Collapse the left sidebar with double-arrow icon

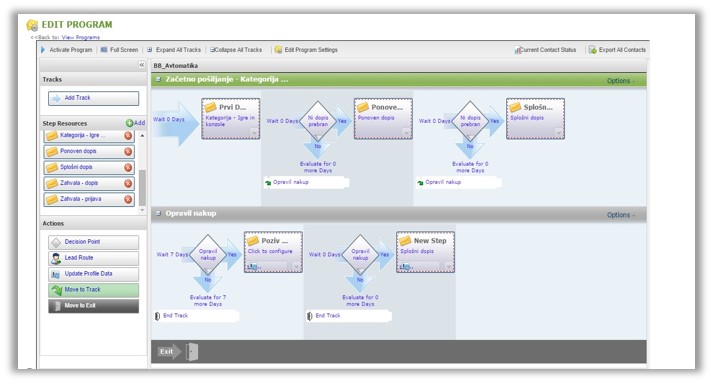(x=141, y=65)
